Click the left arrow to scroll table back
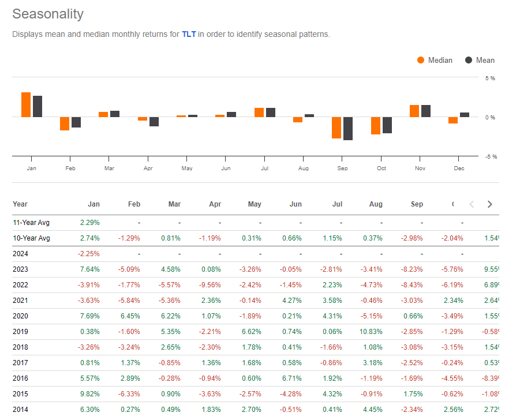This screenshot has width=505, height=420. [472, 204]
